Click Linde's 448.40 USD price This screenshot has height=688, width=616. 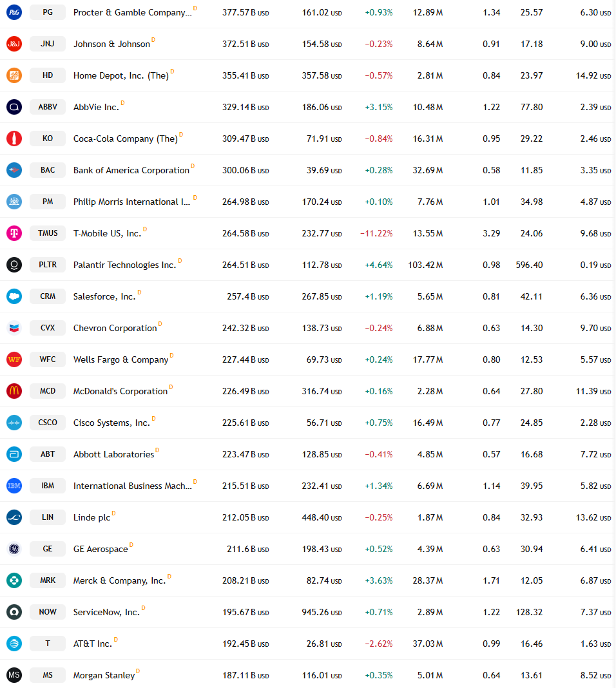click(x=322, y=518)
